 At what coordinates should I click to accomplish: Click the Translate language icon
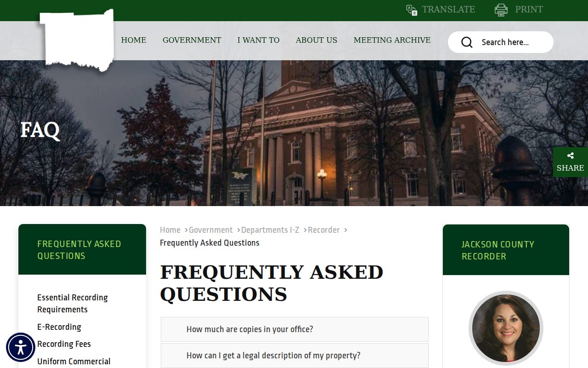coord(412,10)
